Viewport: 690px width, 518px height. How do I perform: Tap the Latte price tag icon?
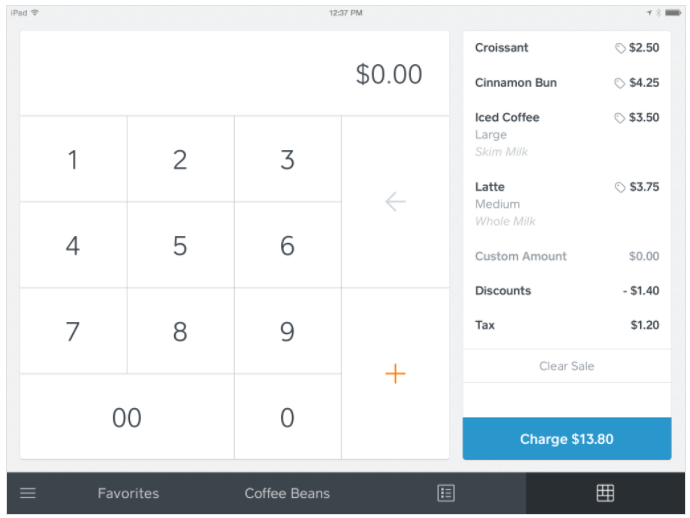coord(620,187)
